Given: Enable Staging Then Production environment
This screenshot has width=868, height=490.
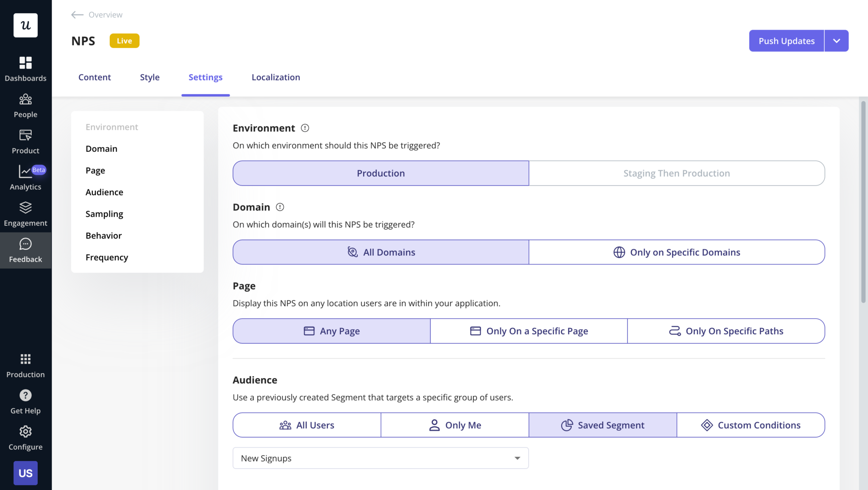Looking at the screenshot, I should (x=676, y=173).
